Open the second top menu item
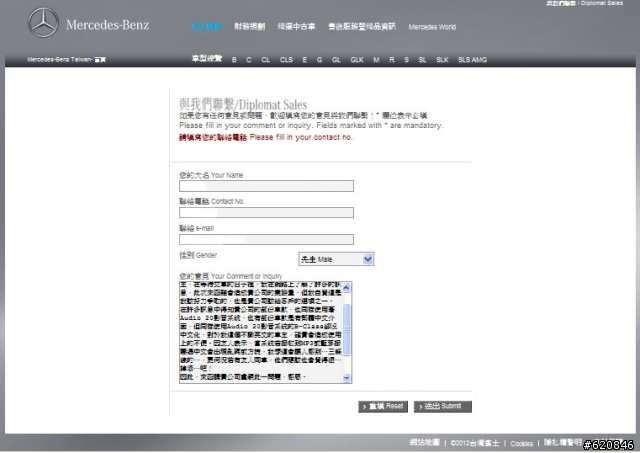 tap(249, 27)
